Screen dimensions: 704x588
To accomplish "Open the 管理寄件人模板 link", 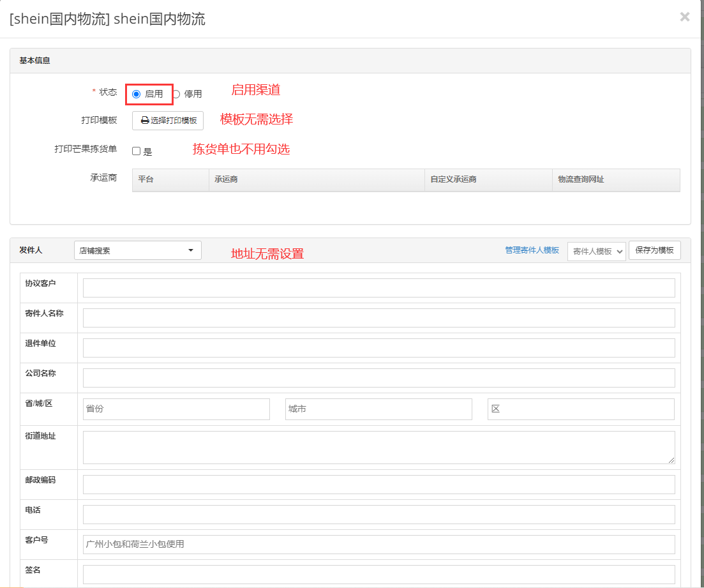I will tap(532, 250).
